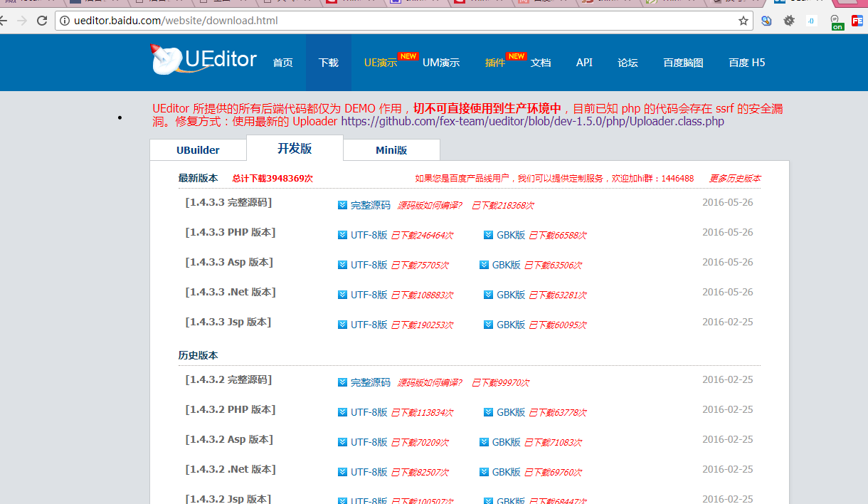Viewport: 868px width, 504px height.
Task: Switch to the Mini版 tab
Action: (391, 150)
